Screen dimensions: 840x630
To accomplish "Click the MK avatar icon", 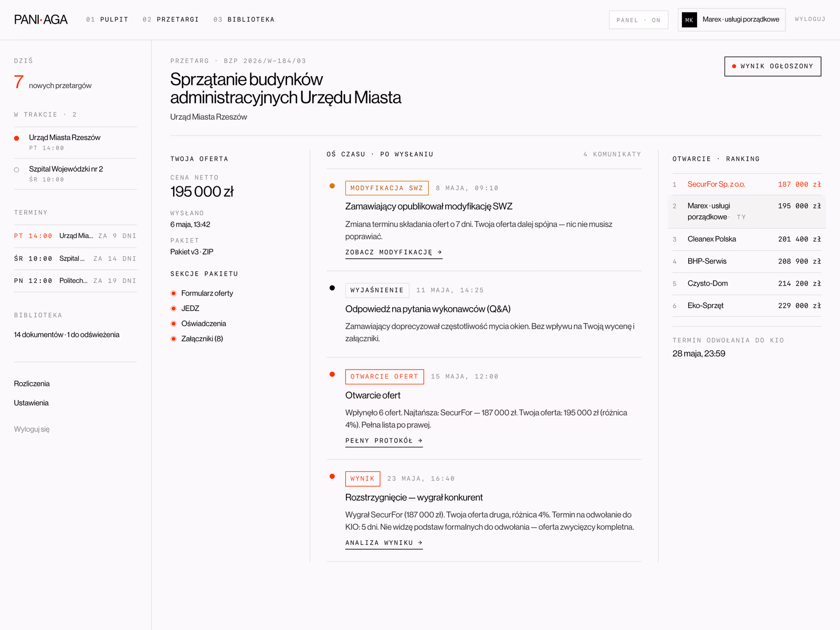I will 689,20.
